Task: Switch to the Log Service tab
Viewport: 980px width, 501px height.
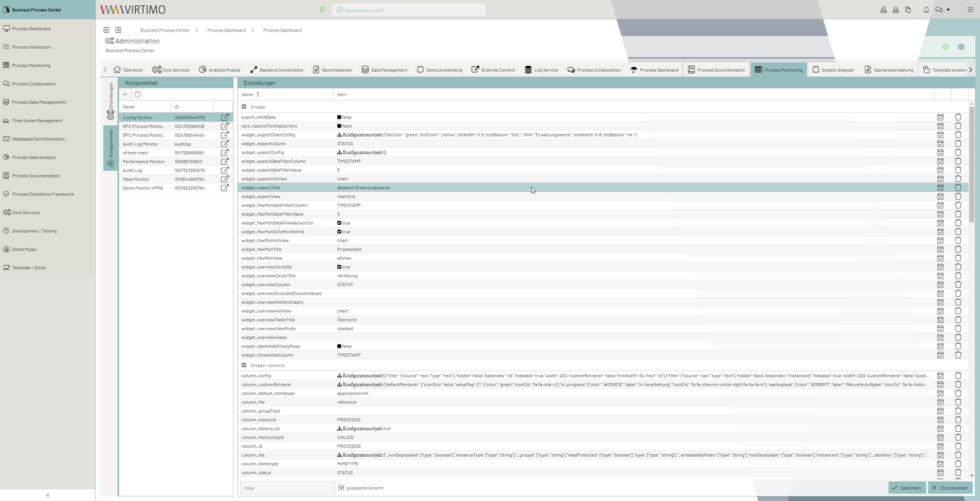Action: pyautogui.click(x=541, y=70)
